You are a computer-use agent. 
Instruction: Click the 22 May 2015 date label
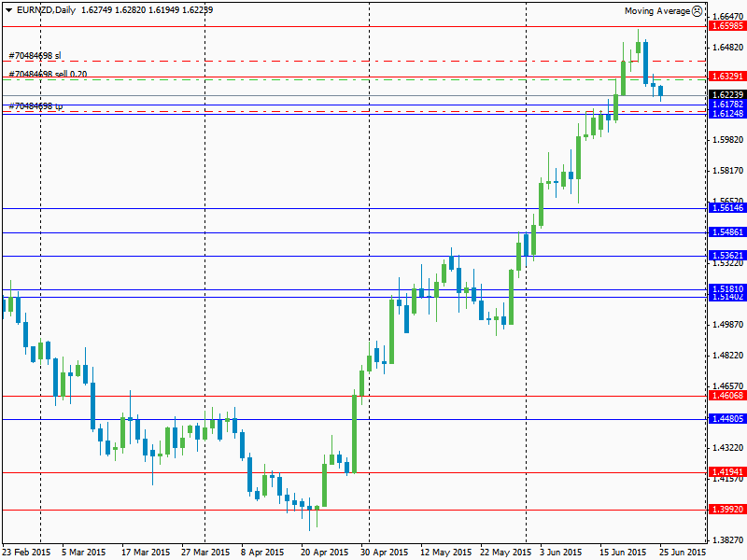(x=505, y=553)
